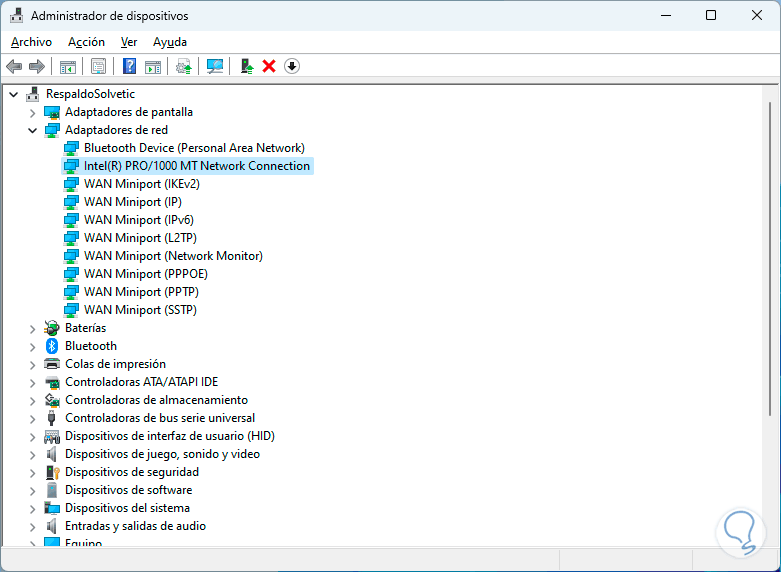Expand the Bluetooth category

(x=33, y=347)
